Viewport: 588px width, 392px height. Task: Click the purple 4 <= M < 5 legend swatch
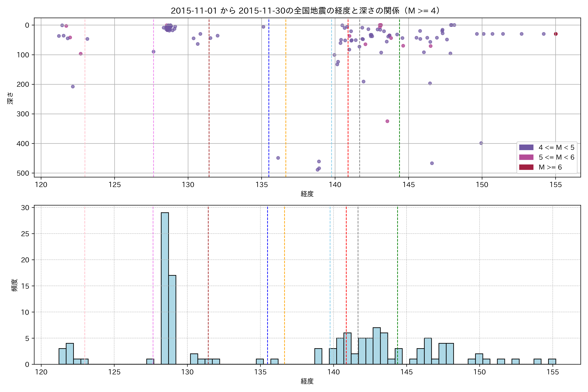(526, 147)
